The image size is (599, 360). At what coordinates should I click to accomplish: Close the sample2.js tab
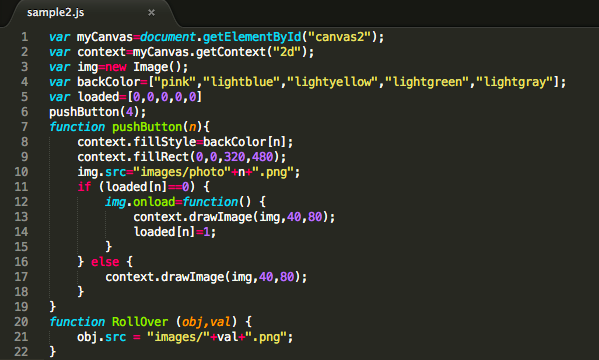pyautogui.click(x=151, y=13)
